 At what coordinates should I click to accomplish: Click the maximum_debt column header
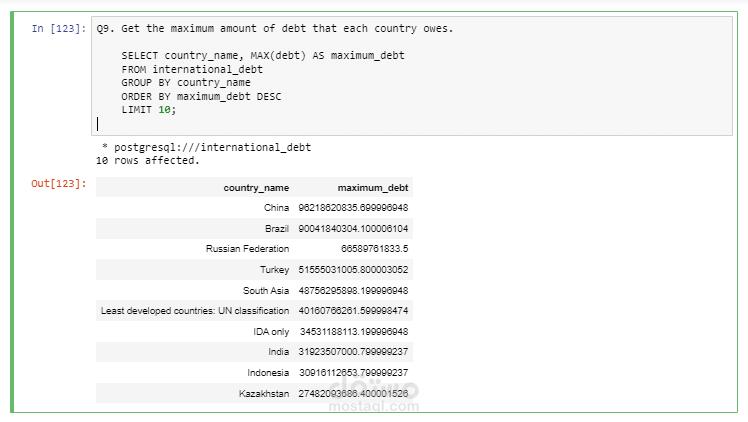coord(372,187)
